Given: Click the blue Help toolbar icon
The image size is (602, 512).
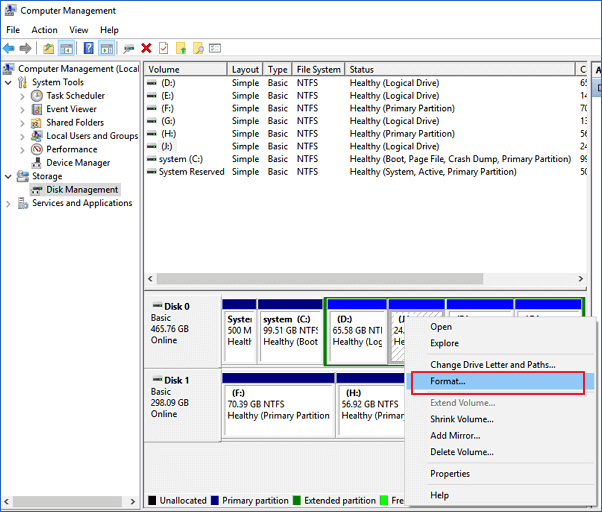Looking at the screenshot, I should 88,48.
